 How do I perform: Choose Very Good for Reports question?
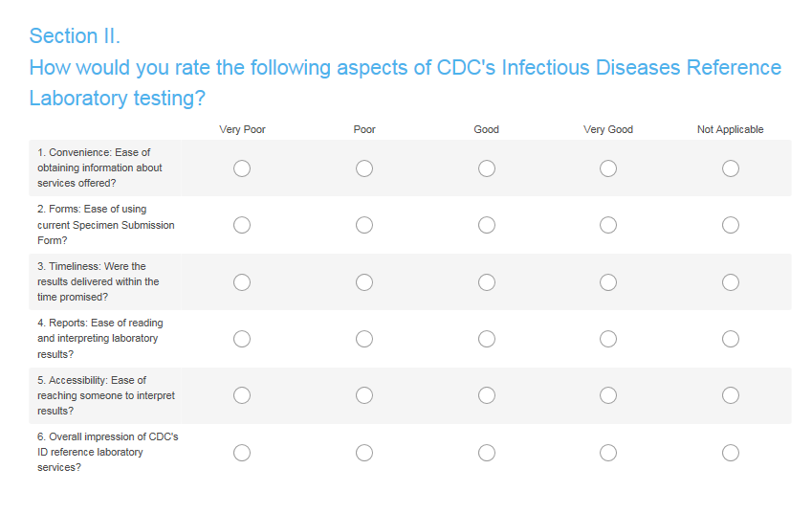point(608,339)
